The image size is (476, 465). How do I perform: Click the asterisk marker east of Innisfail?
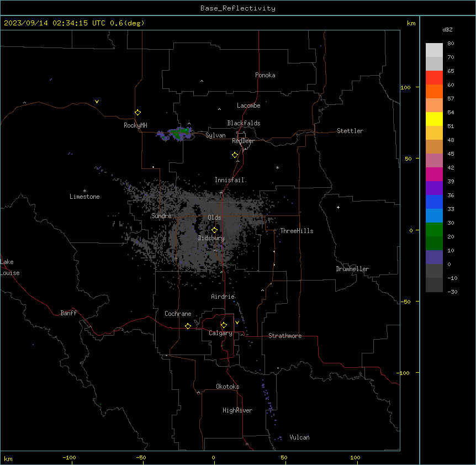pos(277,168)
